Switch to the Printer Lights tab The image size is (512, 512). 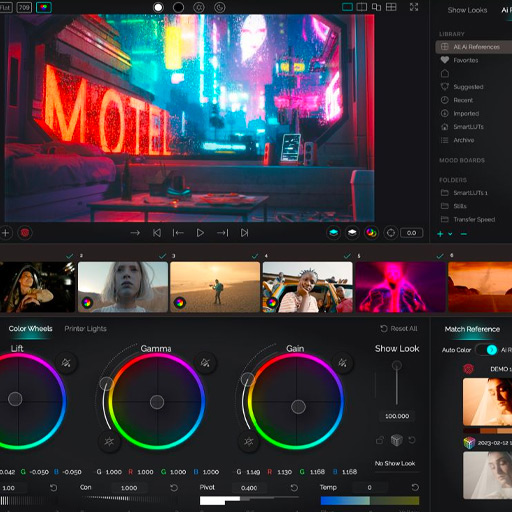point(85,329)
